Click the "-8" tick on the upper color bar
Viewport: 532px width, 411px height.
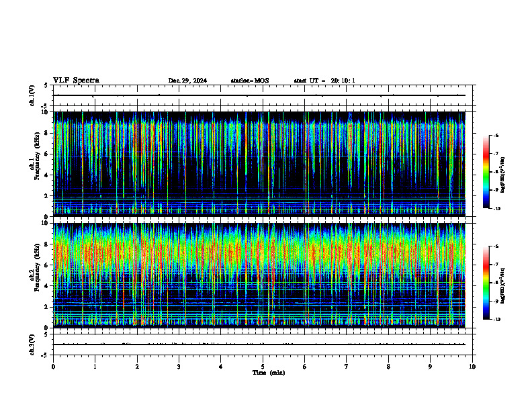click(x=496, y=172)
